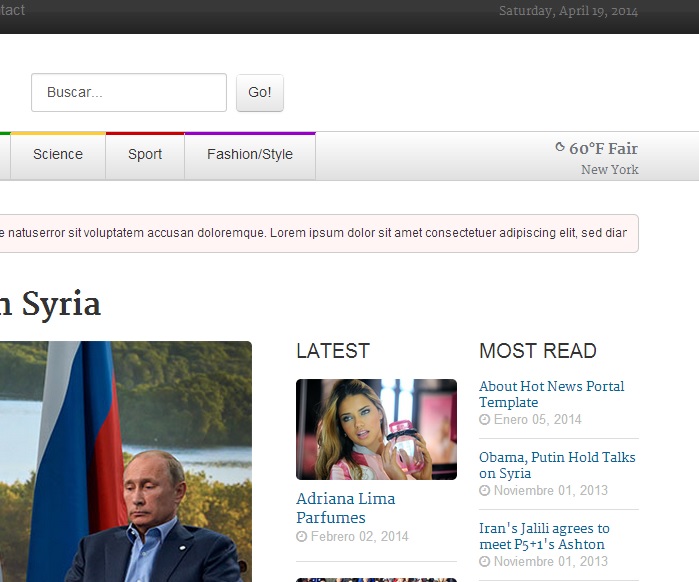
Task: Open the Fashion/Style menu item
Action: coord(250,154)
